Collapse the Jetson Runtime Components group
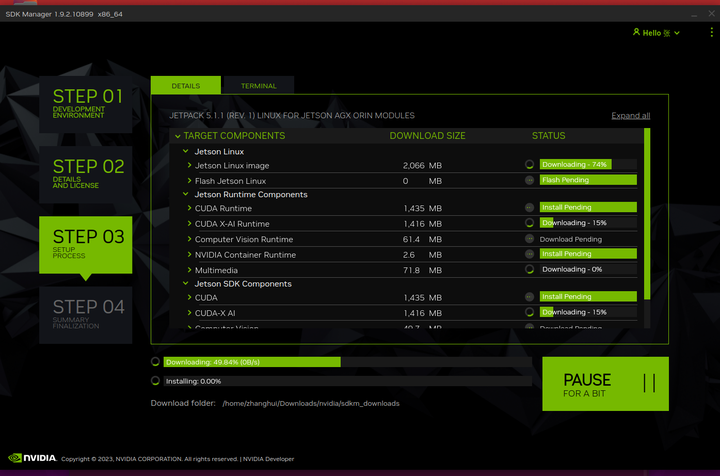720x476 pixels. (x=186, y=194)
